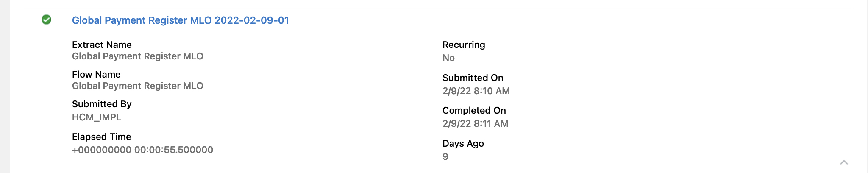868x173 pixels.
Task: Click the Extract Name label
Action: point(102,45)
